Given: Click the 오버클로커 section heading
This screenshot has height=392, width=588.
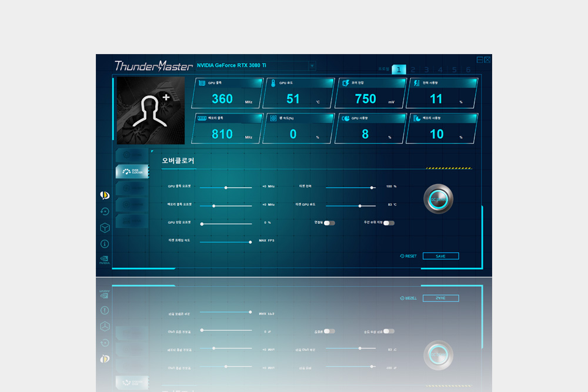Looking at the screenshot, I should click(178, 161).
